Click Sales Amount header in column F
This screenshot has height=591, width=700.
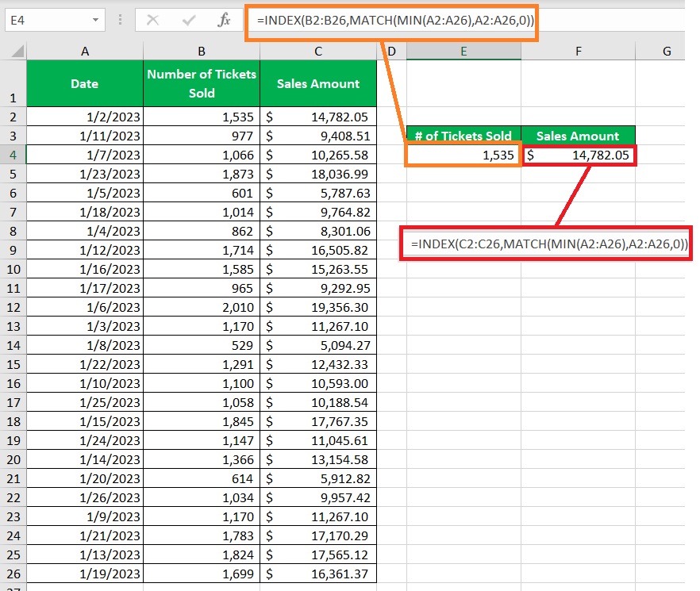click(578, 135)
